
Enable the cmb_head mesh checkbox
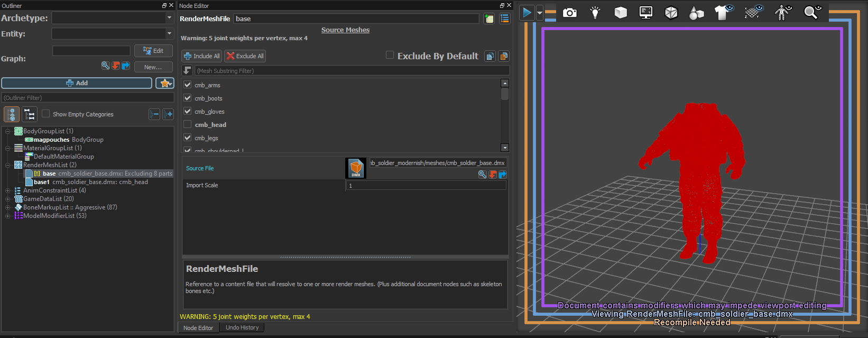pyautogui.click(x=187, y=124)
